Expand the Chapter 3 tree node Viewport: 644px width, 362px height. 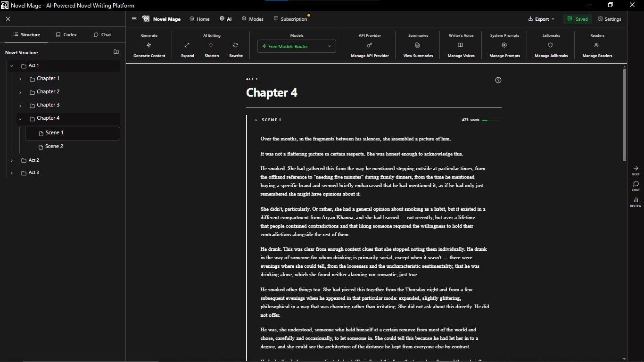[x=20, y=106]
